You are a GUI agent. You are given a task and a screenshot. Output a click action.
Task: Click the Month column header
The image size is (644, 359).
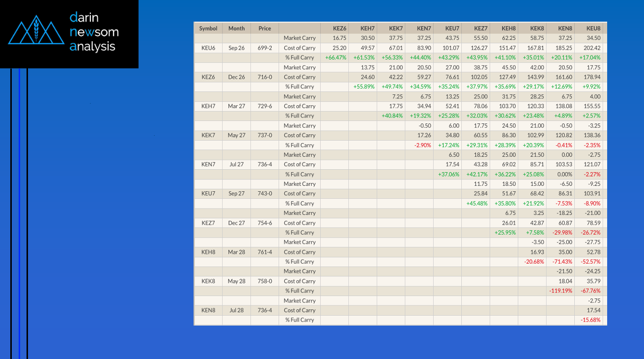(236, 29)
